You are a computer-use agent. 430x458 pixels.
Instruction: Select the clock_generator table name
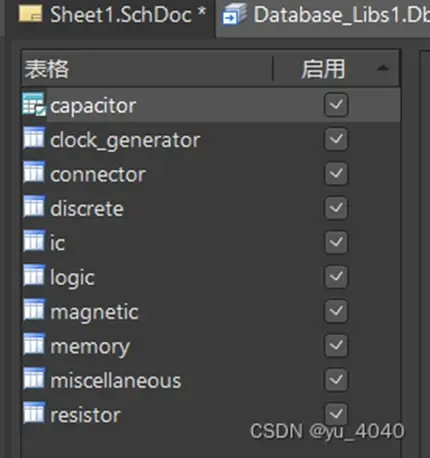[x=125, y=140]
